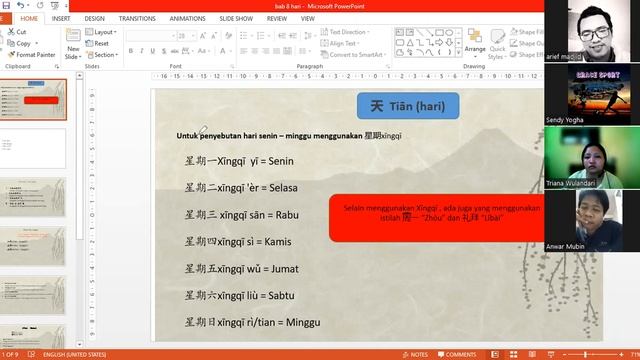Open Shape Fill options
The image size is (640, 360).
tap(527, 32)
